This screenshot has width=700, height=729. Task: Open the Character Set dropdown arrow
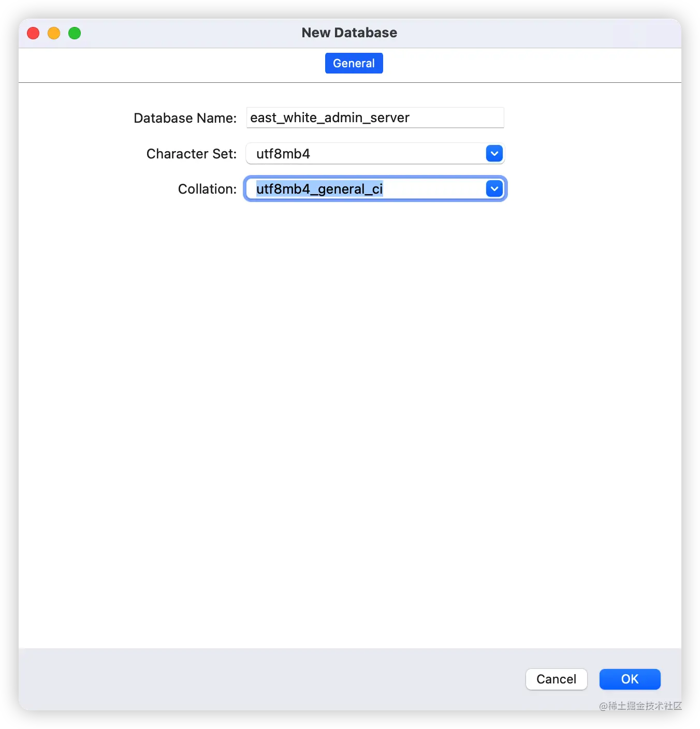point(494,153)
